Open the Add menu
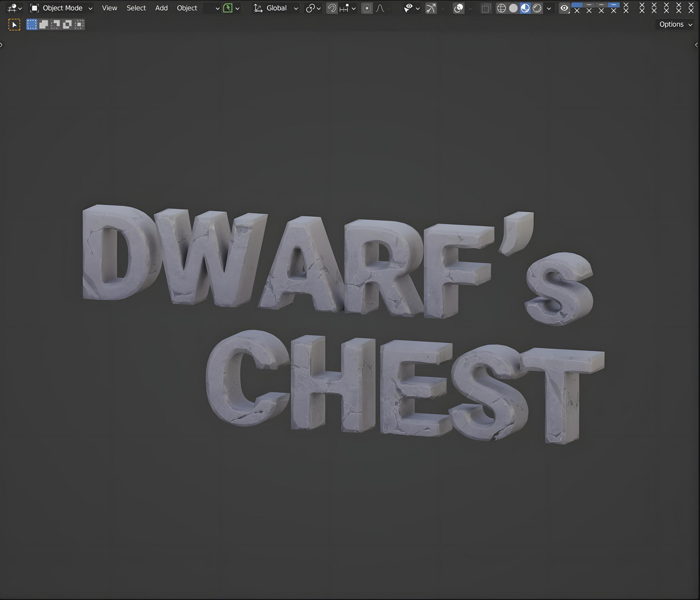The height and width of the screenshot is (600, 700). [161, 8]
